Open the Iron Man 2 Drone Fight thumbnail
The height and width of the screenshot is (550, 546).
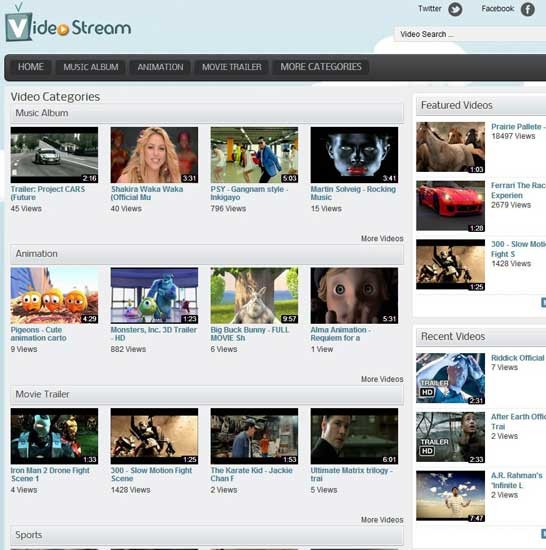[54, 436]
